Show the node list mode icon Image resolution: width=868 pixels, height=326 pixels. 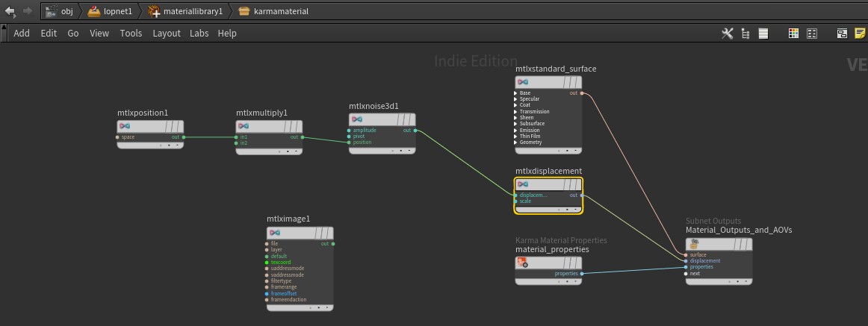pyautogui.click(x=763, y=33)
